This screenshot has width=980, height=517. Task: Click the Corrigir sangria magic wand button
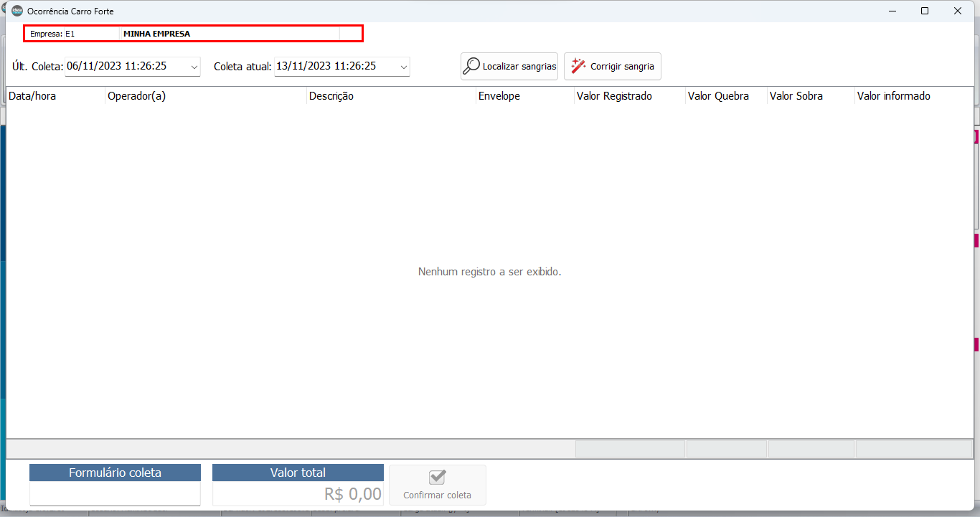612,66
